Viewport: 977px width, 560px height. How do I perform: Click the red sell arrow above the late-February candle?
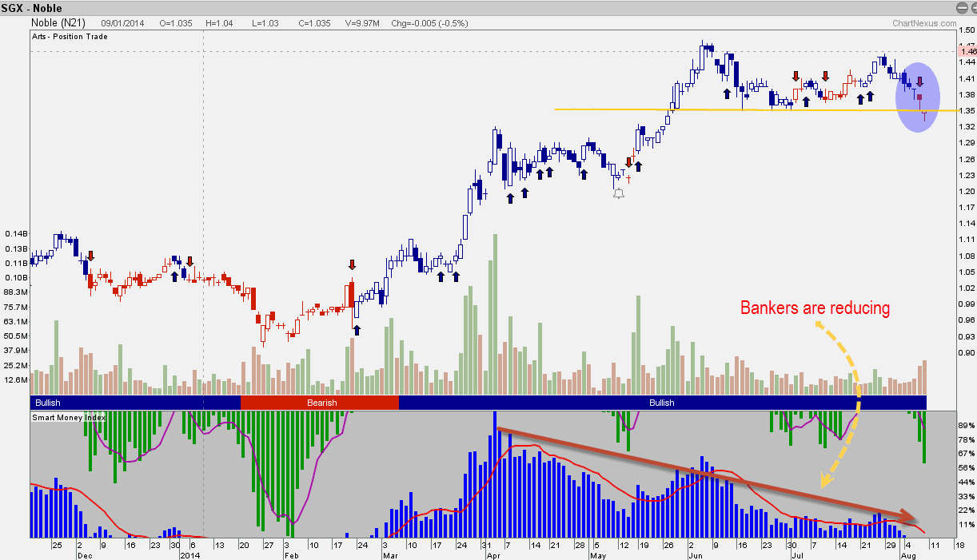tap(352, 265)
